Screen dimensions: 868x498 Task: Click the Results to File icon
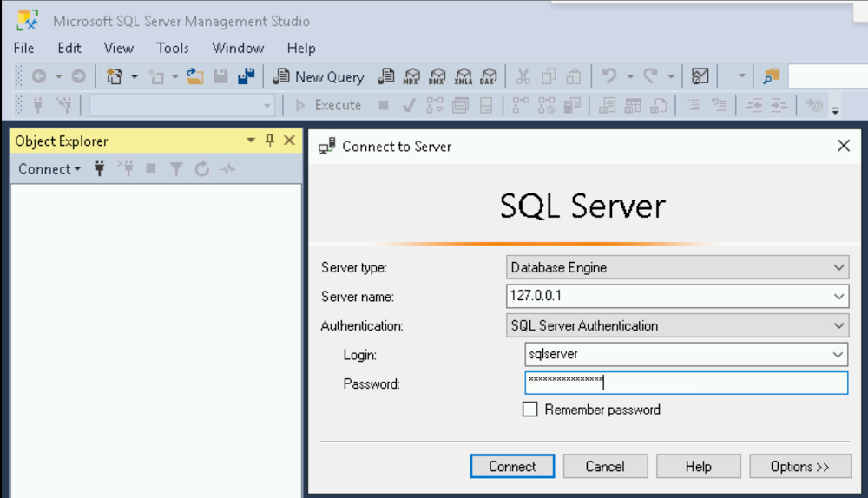pos(658,105)
